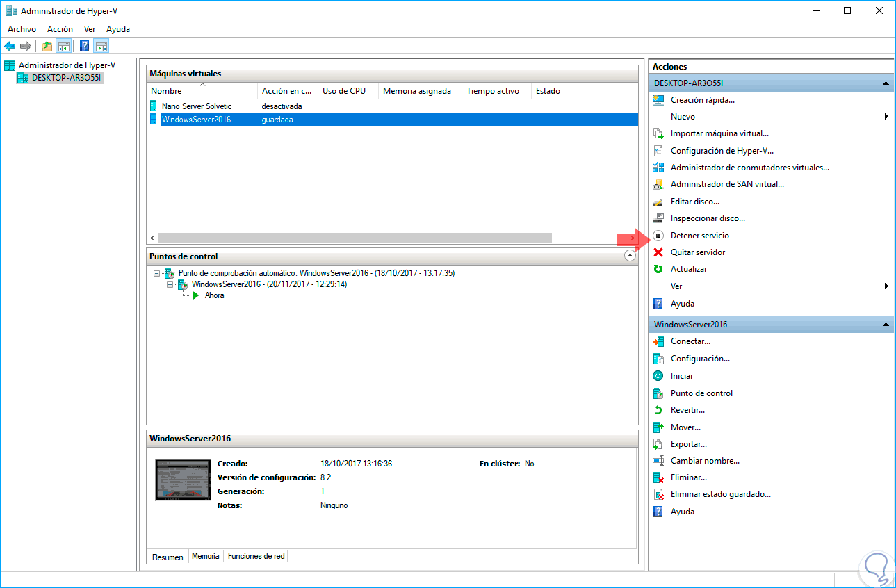Click the Punto de control icon

658,393
